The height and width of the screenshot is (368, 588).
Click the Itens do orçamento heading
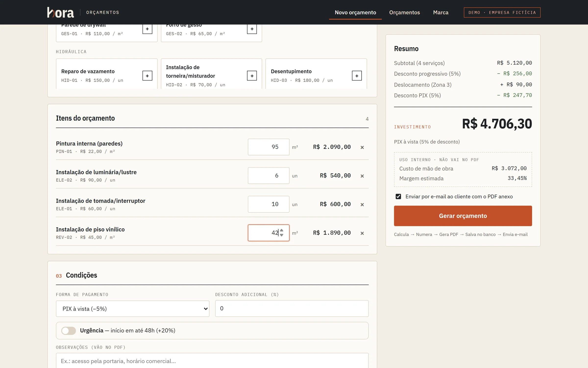(85, 118)
